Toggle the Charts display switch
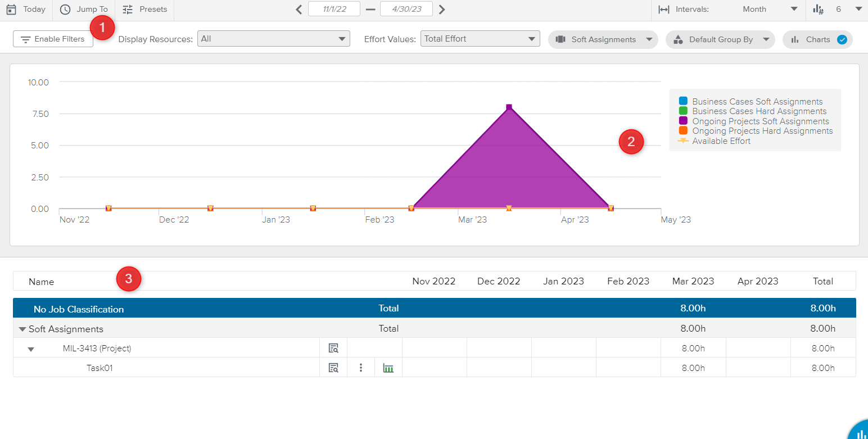Viewport: 868px width, 439px height. pyautogui.click(x=842, y=39)
